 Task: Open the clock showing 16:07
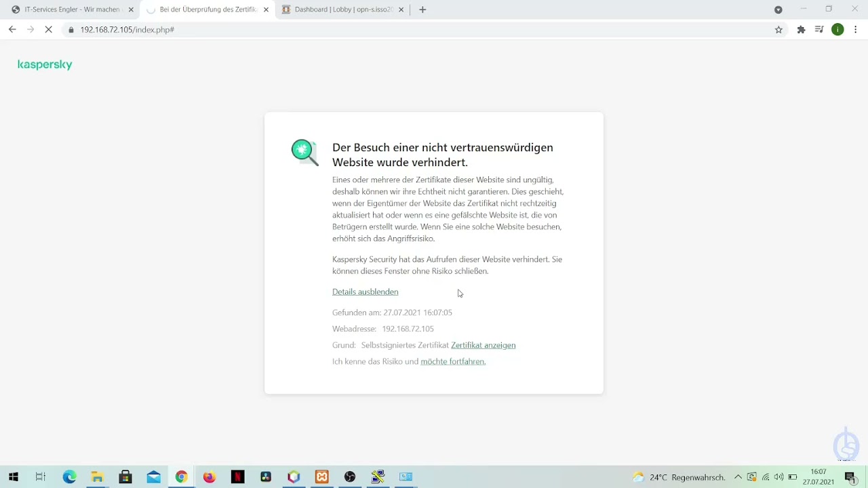coord(818,477)
